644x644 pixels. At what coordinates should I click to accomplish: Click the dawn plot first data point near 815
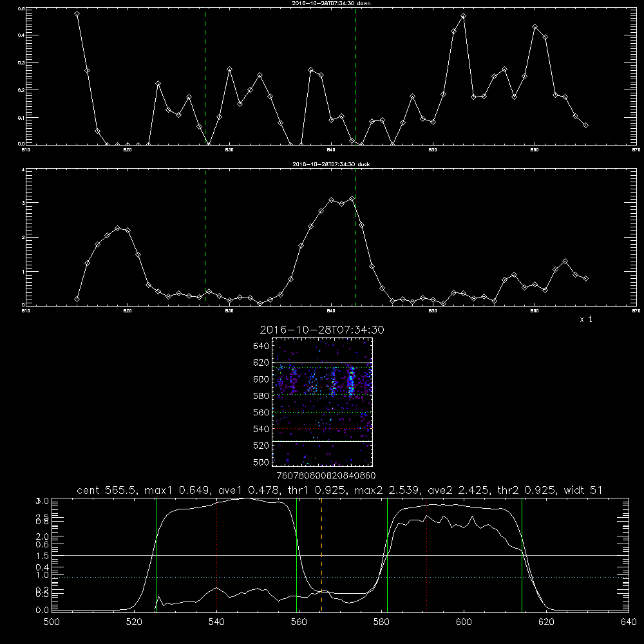(x=77, y=14)
